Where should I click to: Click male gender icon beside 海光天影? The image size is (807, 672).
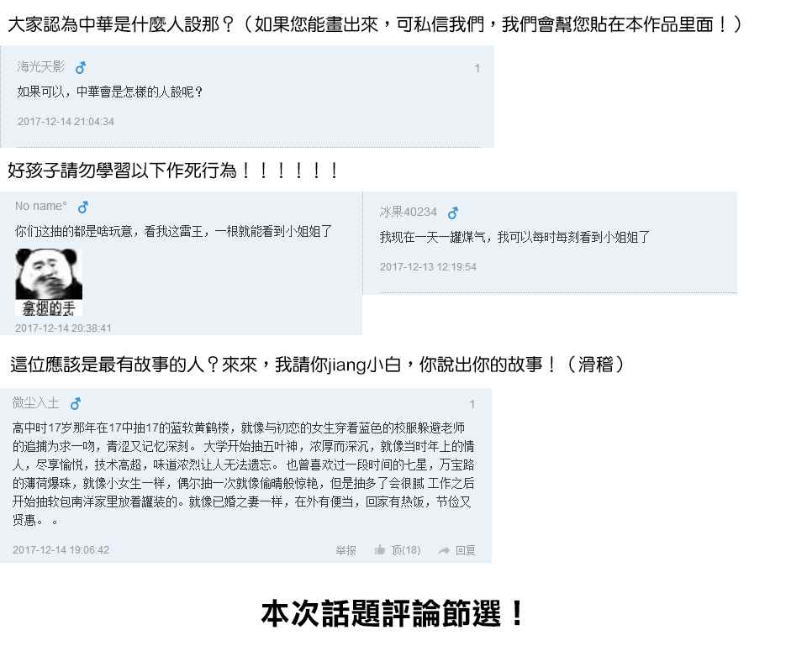pyautogui.click(x=81, y=67)
